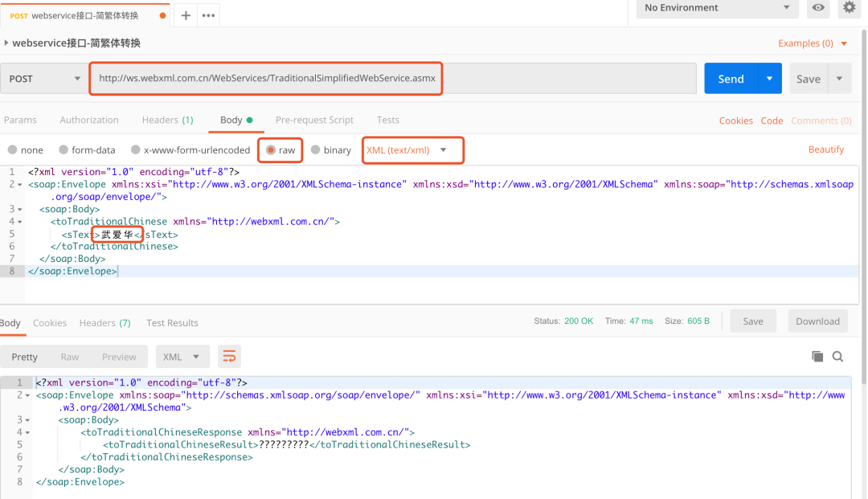Screen dimensions: 868x499
Task: Open the XML (text/xml) content type dropdown
Action: [x=407, y=150]
